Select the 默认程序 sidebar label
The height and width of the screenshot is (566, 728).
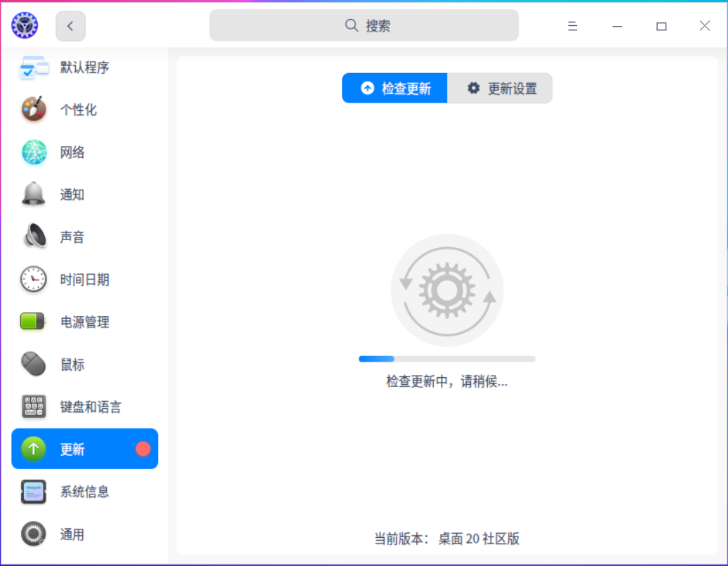84,68
